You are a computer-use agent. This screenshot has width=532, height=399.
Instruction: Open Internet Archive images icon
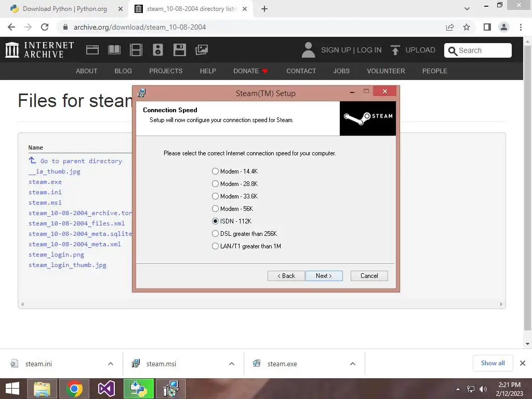(x=202, y=50)
